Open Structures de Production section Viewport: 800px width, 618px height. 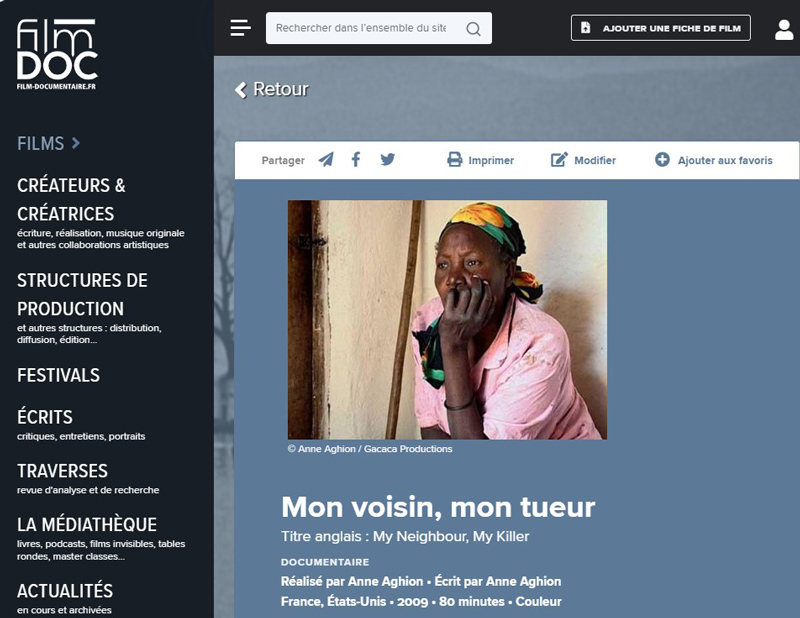pos(82,294)
